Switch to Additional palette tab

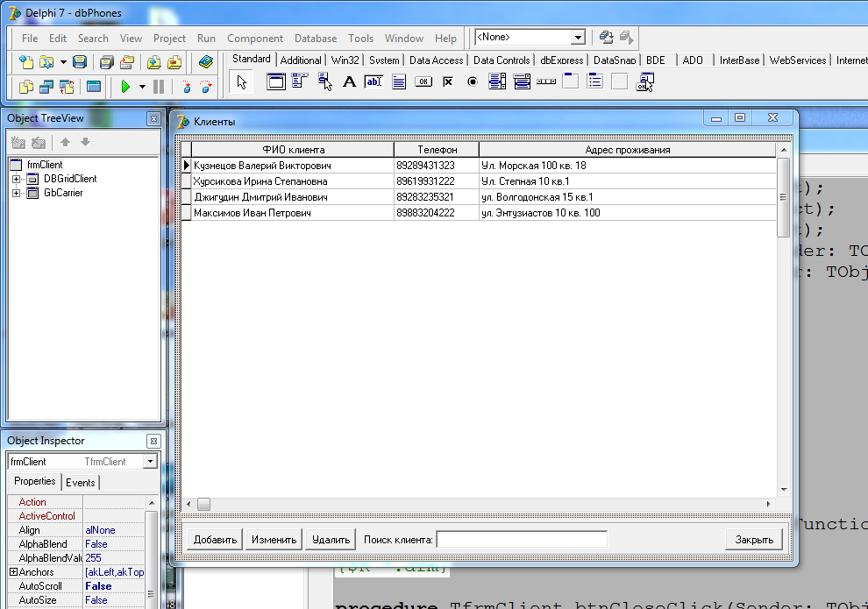click(301, 60)
